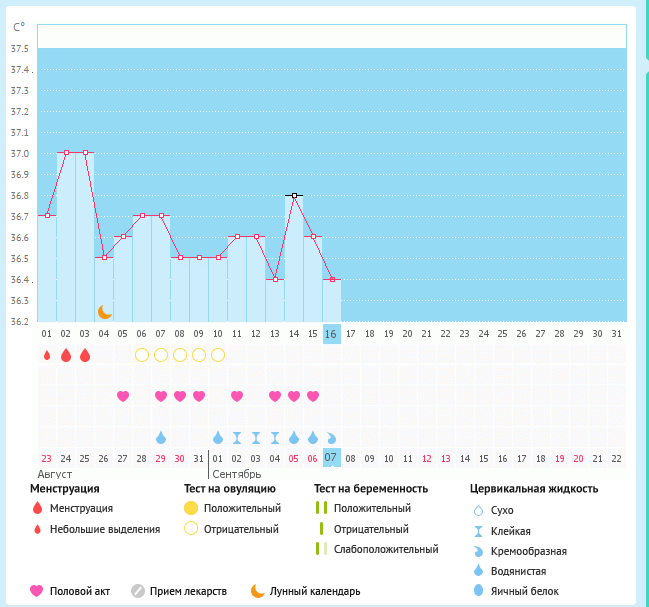
Task: Click the 36.8 temperature point on day 14
Action: point(294,196)
